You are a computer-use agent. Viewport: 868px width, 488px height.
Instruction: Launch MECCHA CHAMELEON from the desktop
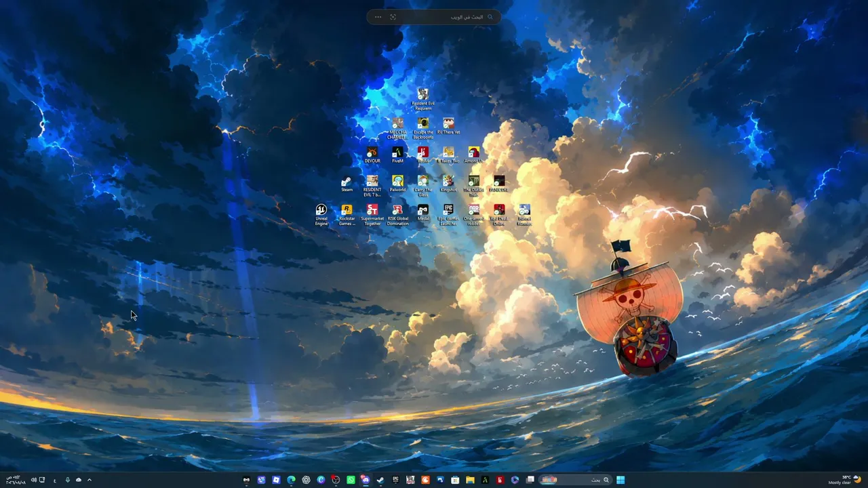click(x=397, y=128)
